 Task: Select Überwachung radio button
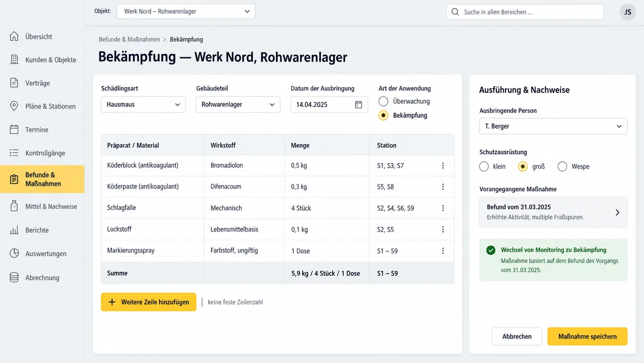pyautogui.click(x=383, y=101)
